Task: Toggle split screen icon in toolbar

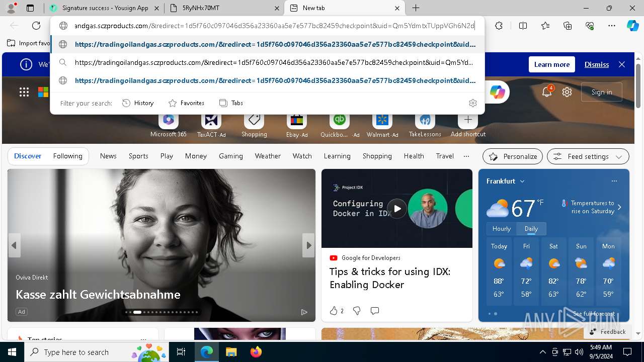Action: (x=523, y=26)
